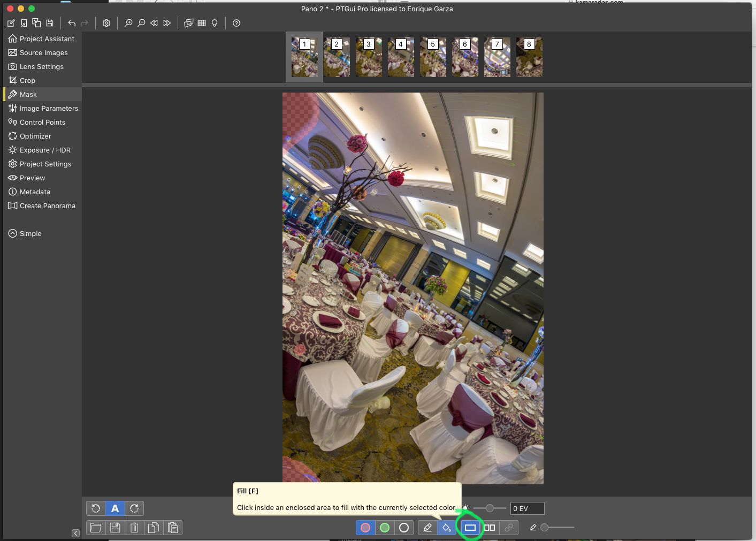Click the paste mask clipboard icon
The image size is (756, 541).
coord(173,528)
